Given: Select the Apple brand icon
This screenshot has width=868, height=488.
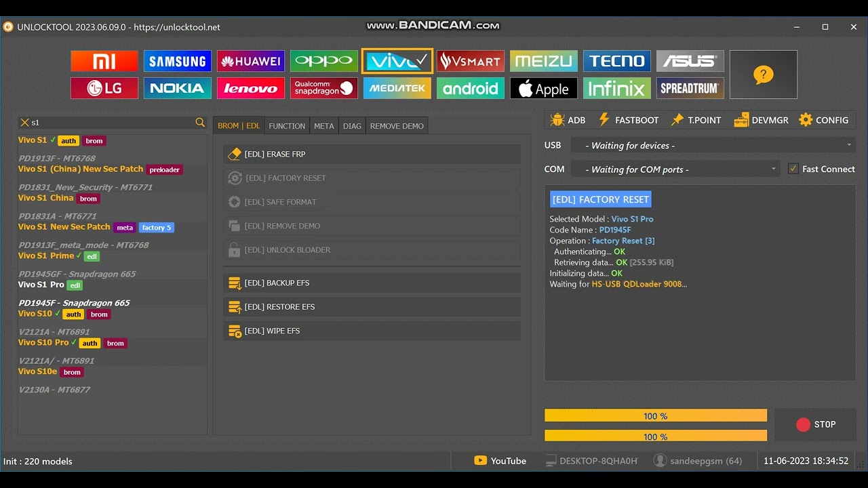Looking at the screenshot, I should pyautogui.click(x=544, y=88).
